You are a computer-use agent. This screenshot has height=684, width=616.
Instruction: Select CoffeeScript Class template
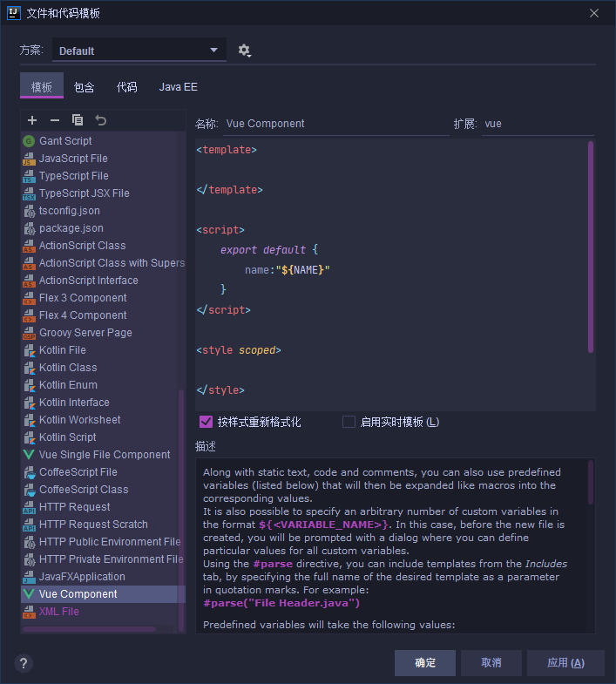[104, 490]
